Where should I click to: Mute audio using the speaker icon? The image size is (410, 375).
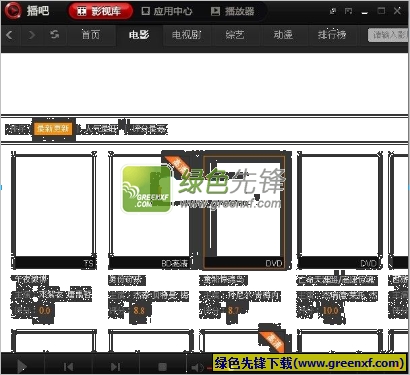click(x=197, y=368)
